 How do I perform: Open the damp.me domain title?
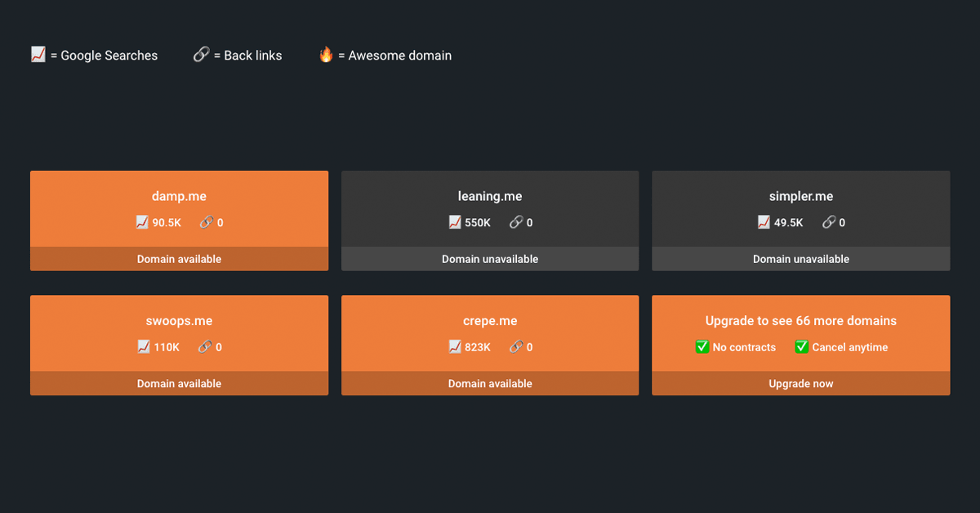tap(179, 196)
